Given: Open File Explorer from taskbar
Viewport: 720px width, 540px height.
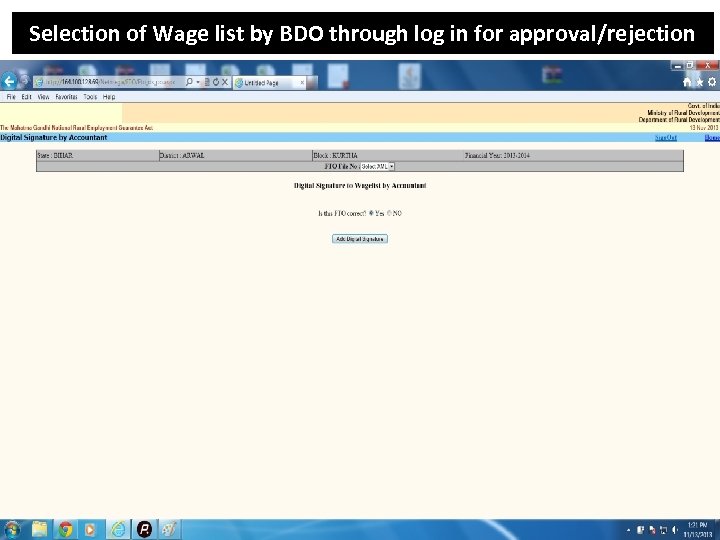Looking at the screenshot, I should coord(39,529).
